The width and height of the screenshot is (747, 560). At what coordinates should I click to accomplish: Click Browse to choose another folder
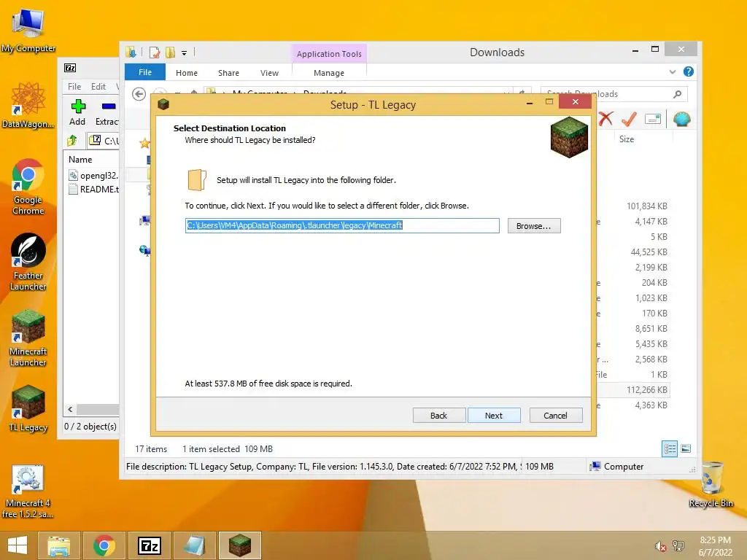tap(533, 226)
